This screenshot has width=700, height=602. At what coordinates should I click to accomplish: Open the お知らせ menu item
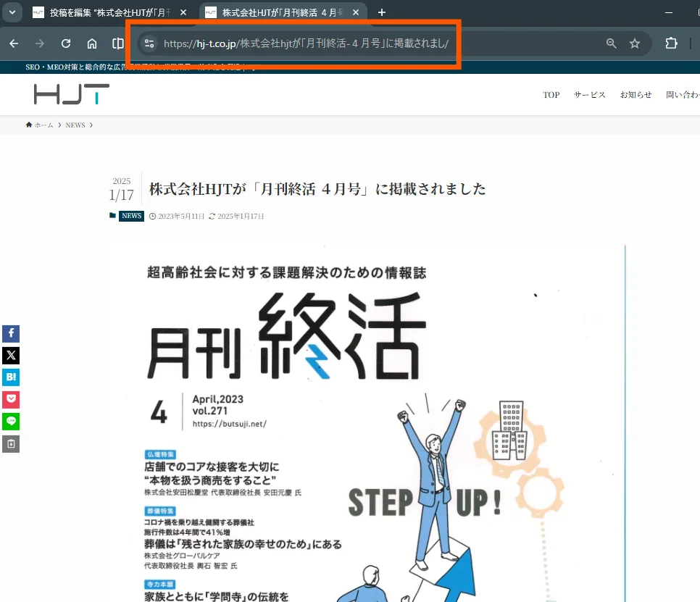coord(636,95)
